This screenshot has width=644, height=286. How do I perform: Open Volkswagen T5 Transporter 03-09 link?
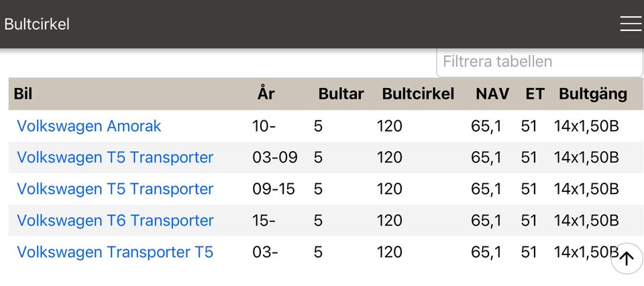115,158
